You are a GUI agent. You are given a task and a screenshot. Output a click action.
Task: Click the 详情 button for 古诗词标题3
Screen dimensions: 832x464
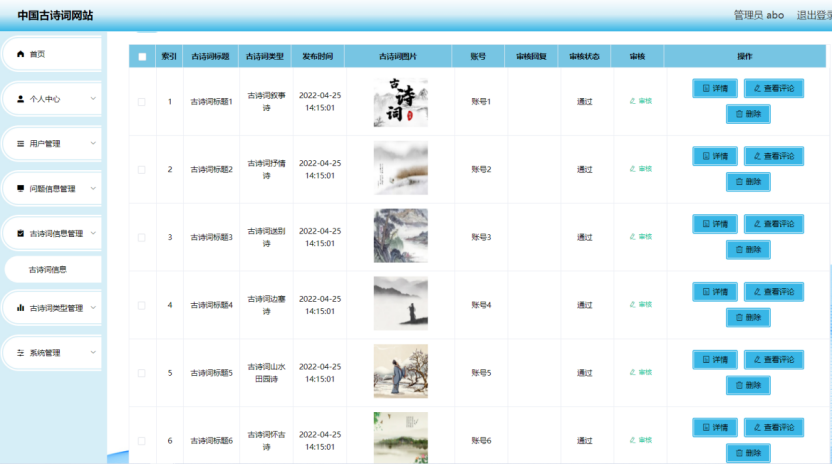coord(715,224)
